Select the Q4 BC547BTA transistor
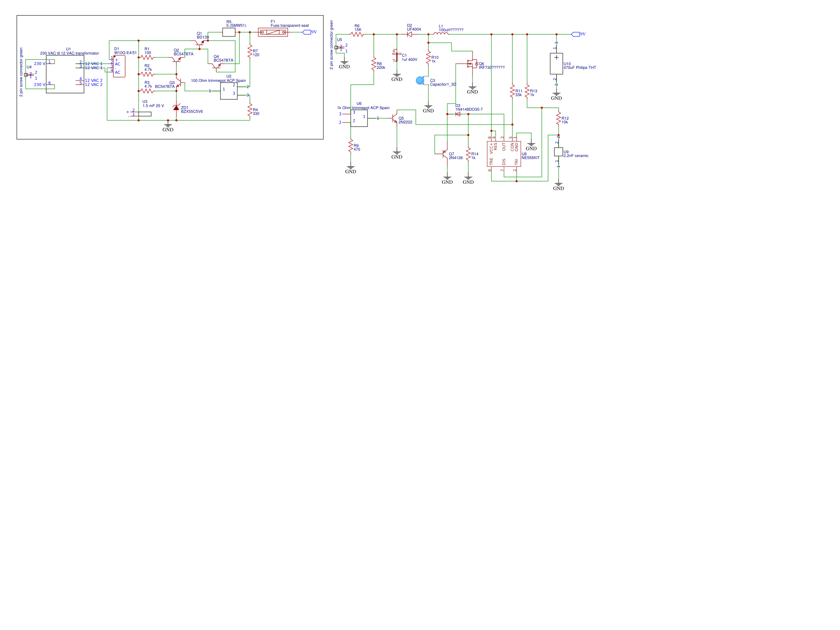840x630 pixels. (x=216, y=65)
